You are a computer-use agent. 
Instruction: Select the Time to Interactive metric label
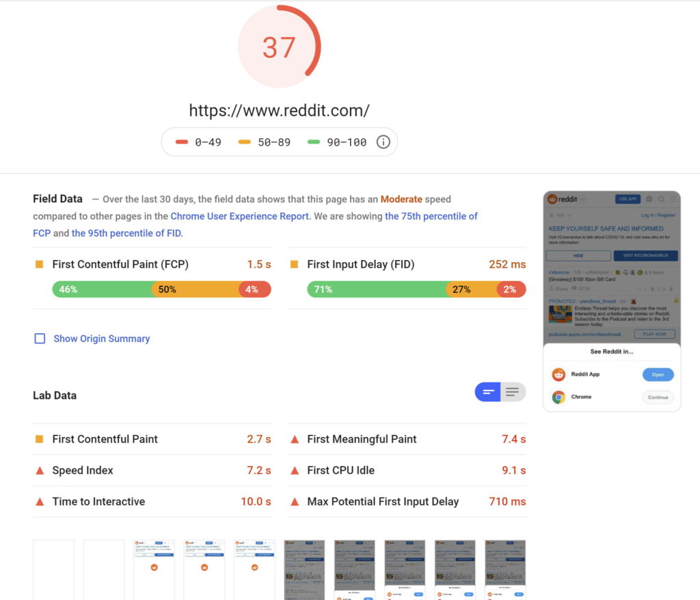[98, 501]
